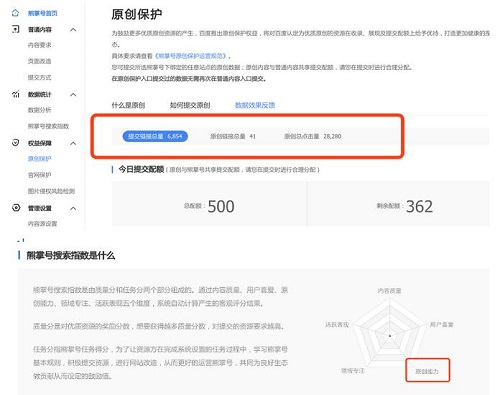Collapse the 权益保障 section chevron
Image resolution: width=500 pixels, height=395 pixels.
pos(73,143)
